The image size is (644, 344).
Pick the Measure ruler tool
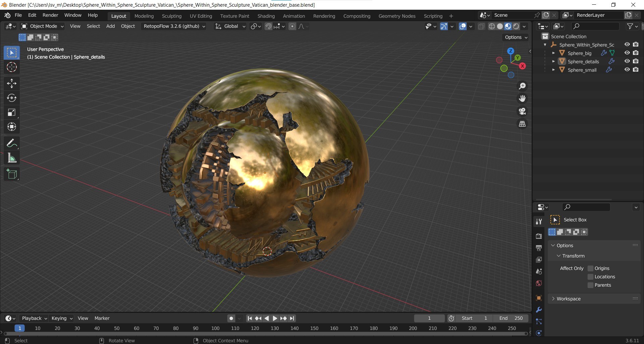(x=12, y=158)
